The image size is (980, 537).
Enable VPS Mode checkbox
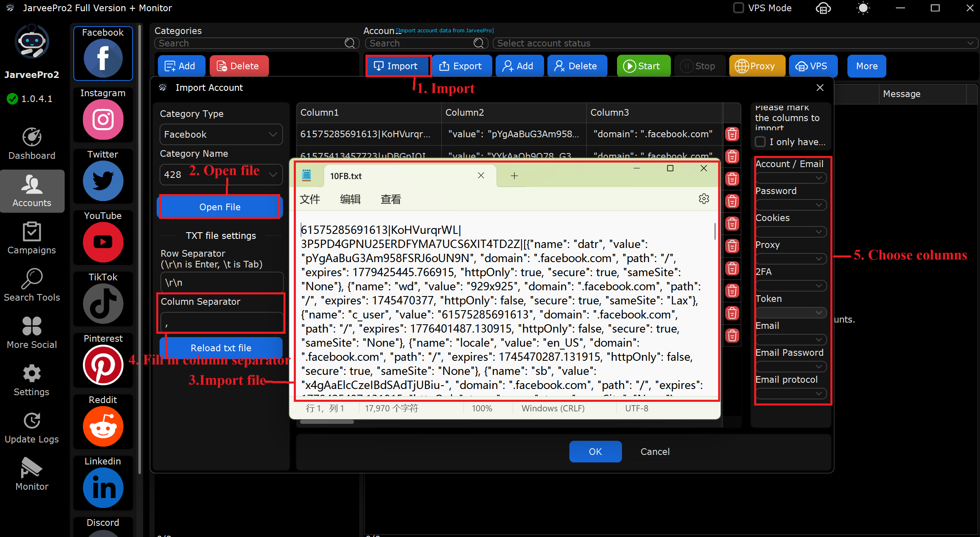738,8
